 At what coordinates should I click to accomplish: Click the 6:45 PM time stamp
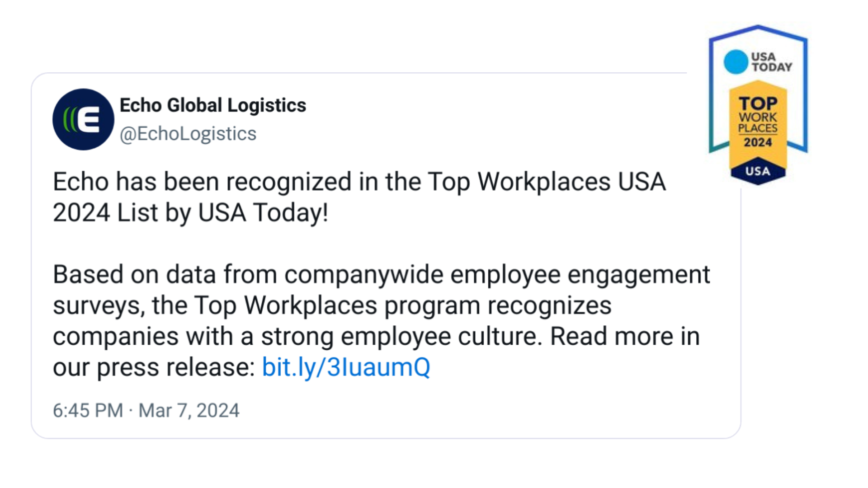pos(88,410)
